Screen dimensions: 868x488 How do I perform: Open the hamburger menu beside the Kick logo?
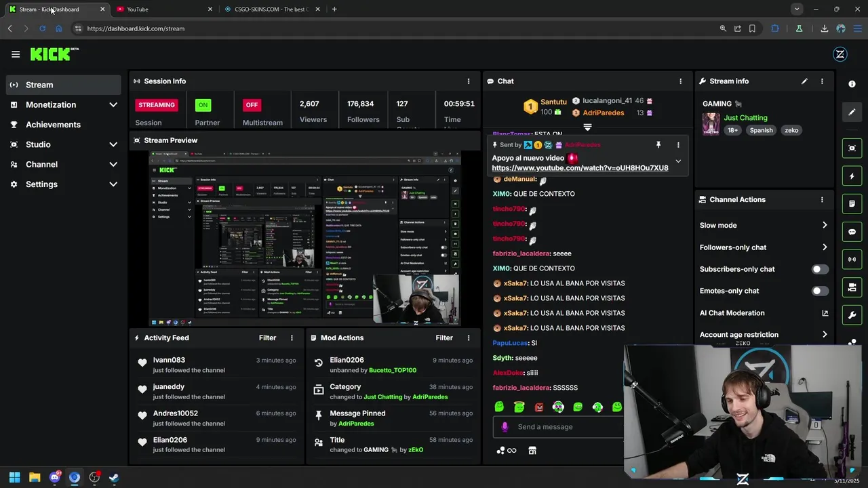tap(16, 54)
